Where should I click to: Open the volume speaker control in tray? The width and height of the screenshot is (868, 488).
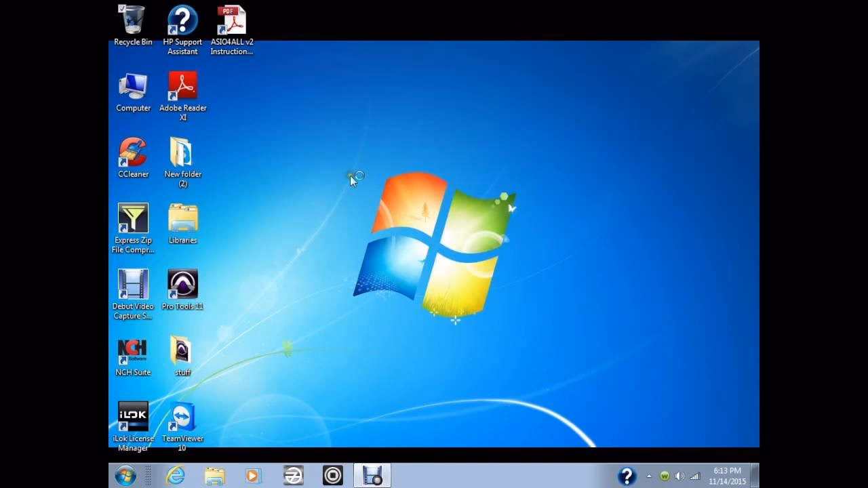click(679, 476)
